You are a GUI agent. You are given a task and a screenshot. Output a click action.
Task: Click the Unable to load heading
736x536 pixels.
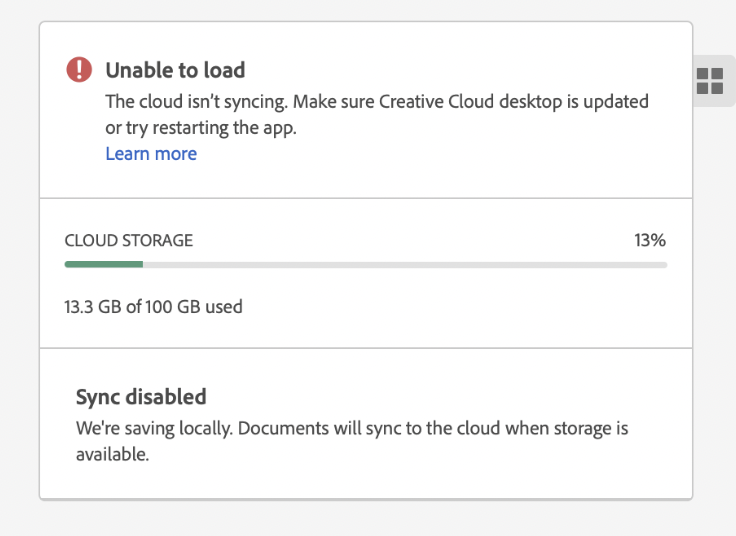pos(175,70)
